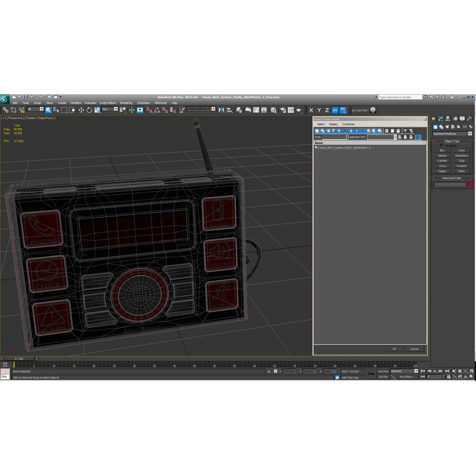
Task: Constrain to the Z axis
Action: 327,110
